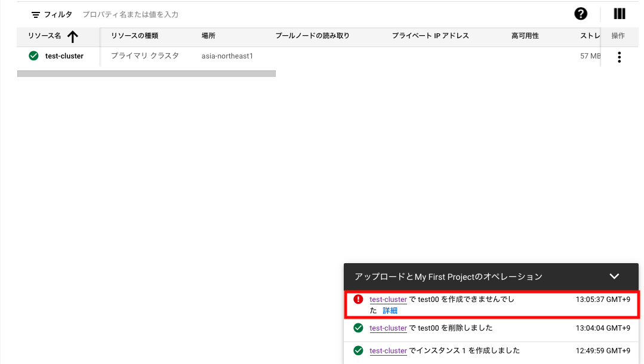The height and width of the screenshot is (364, 644).
Task: Click the 12:49:59 GMT+9 timestamp
Action: pos(602,350)
